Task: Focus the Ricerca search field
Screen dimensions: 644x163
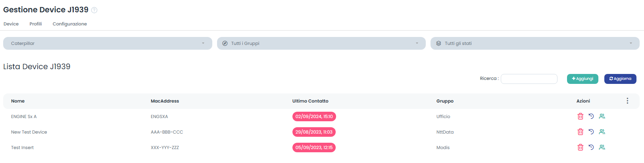Action: click(529, 79)
